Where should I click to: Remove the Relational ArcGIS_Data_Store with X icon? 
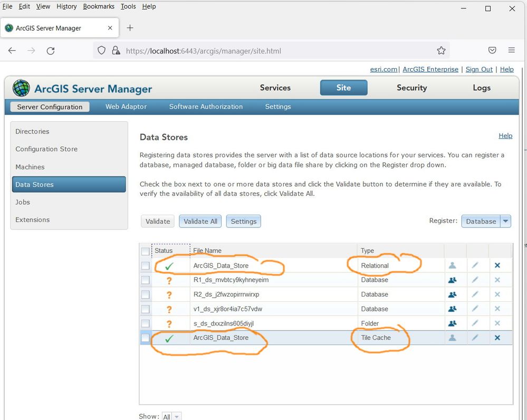(497, 265)
